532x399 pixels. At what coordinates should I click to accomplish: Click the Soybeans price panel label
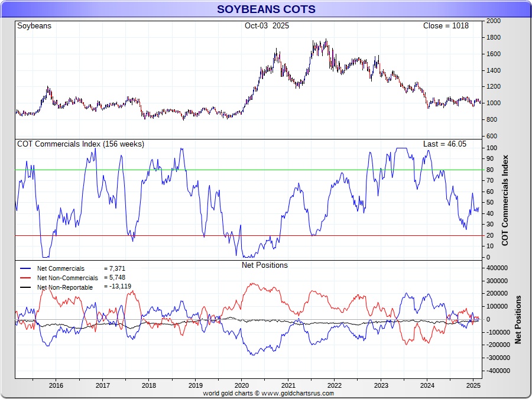pyautogui.click(x=34, y=26)
